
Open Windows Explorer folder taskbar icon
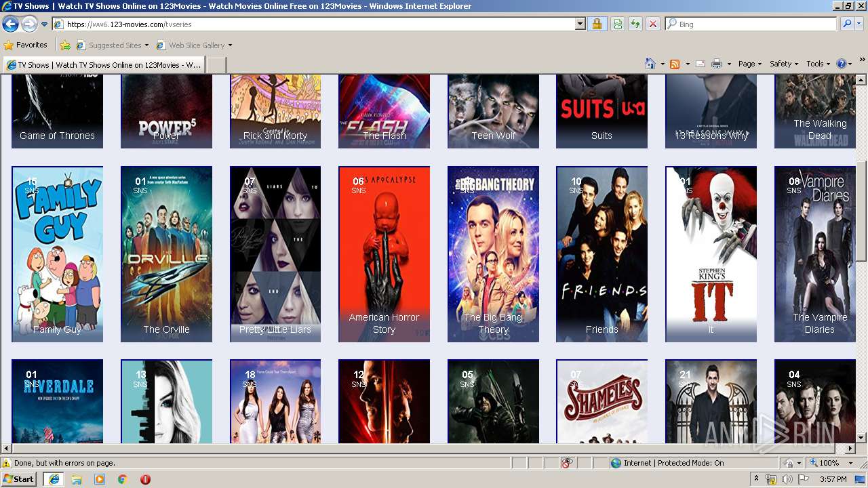point(77,479)
